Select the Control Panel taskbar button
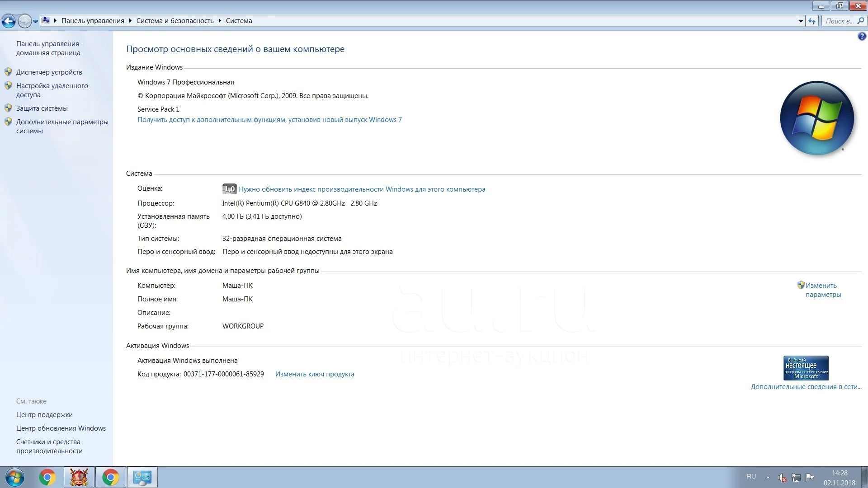This screenshot has width=868, height=488. [x=142, y=477]
